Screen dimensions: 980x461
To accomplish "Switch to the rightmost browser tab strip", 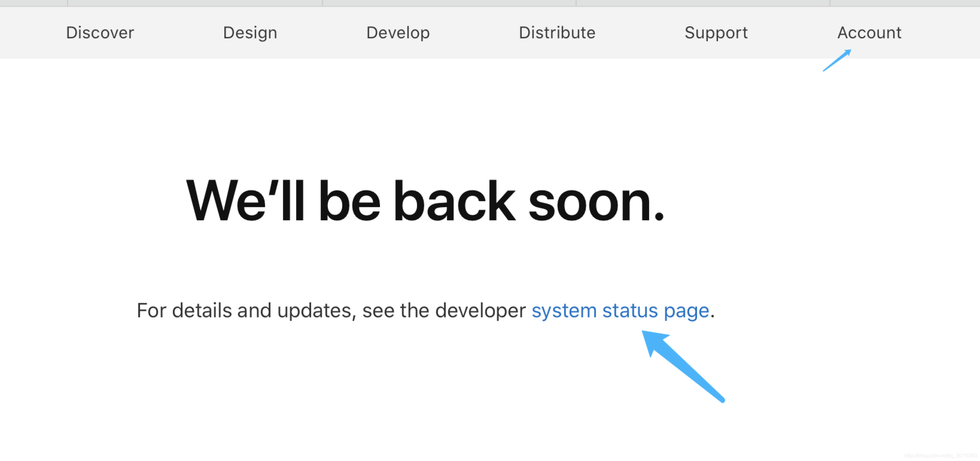I will [905, 3].
